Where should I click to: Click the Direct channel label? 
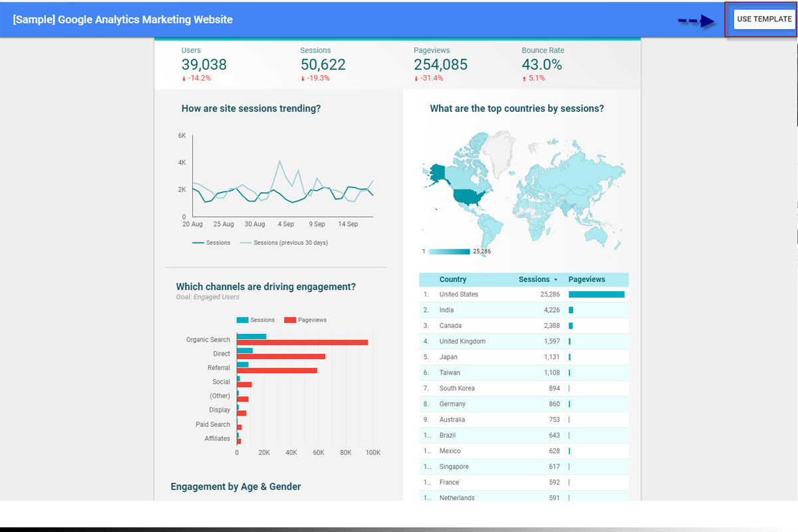pos(221,354)
